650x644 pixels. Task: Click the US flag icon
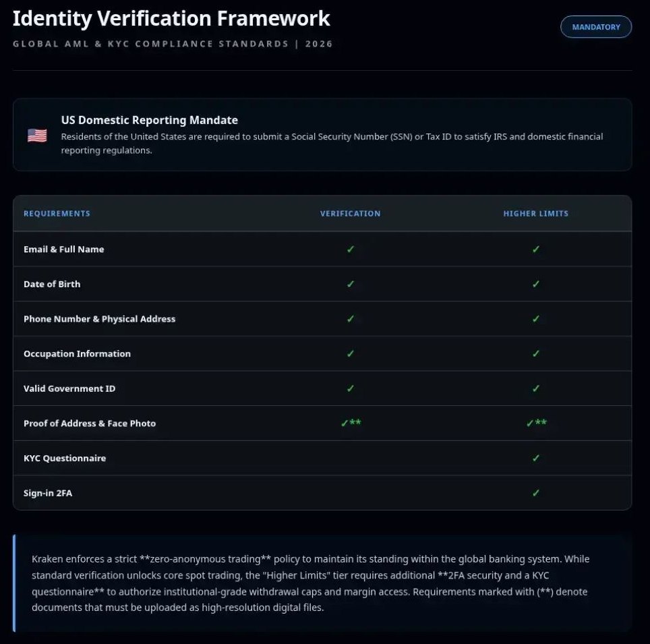pos(38,135)
